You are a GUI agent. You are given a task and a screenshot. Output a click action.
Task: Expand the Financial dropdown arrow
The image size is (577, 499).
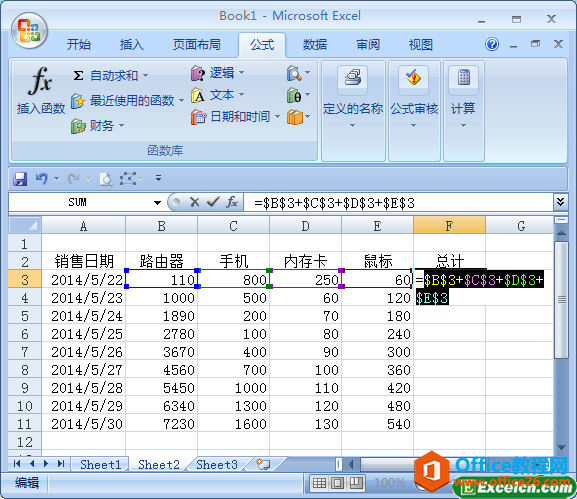(x=121, y=126)
